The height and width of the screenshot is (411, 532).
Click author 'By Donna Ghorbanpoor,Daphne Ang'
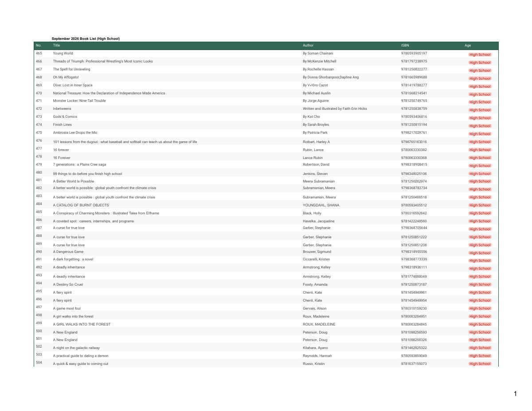point(331,77)
